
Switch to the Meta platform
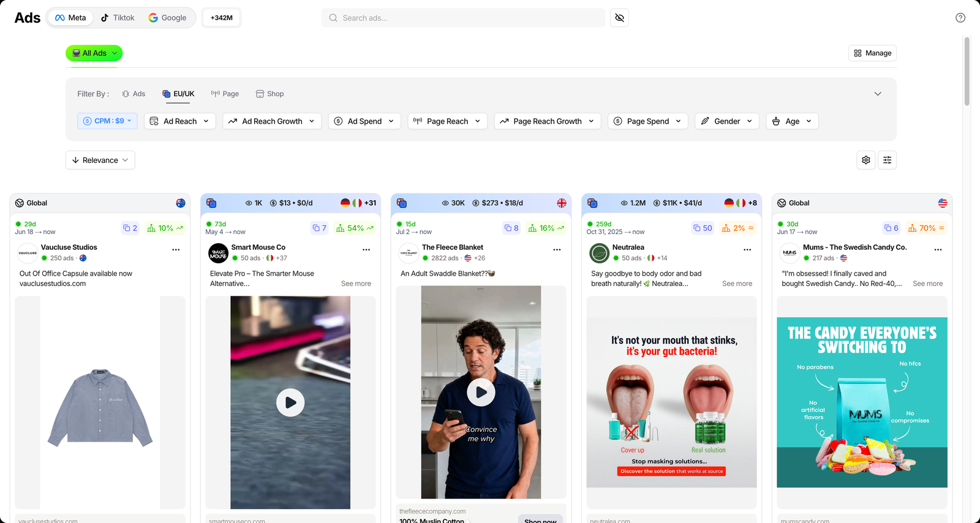tap(70, 18)
